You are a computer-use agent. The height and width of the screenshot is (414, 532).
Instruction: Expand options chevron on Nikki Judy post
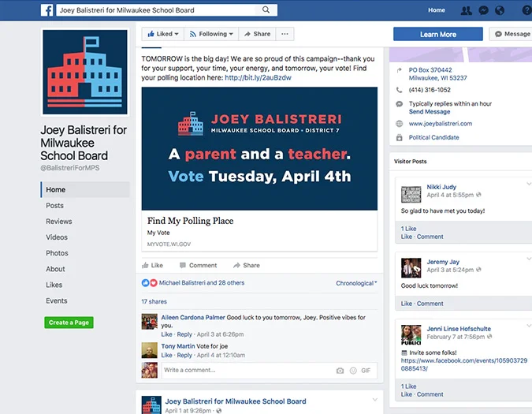tap(529, 184)
